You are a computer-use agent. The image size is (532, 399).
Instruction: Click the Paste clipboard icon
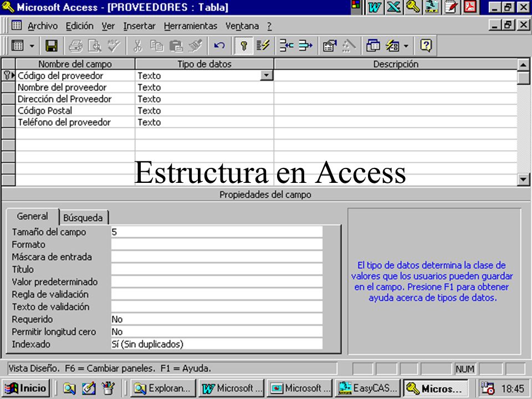click(x=176, y=46)
